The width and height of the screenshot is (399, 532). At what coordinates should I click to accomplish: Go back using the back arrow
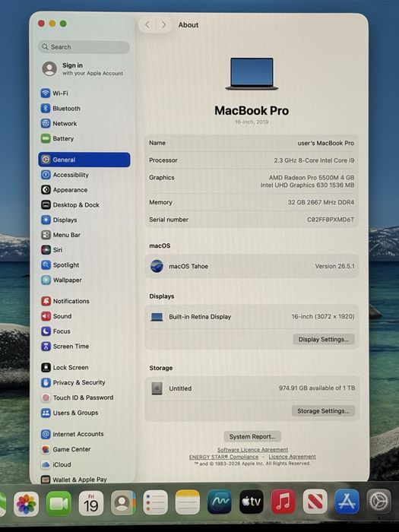pyautogui.click(x=147, y=25)
